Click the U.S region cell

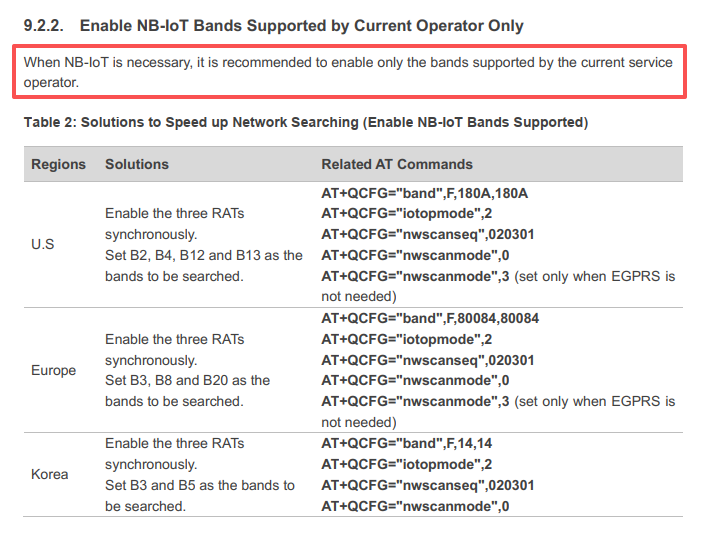pyautogui.click(x=43, y=244)
